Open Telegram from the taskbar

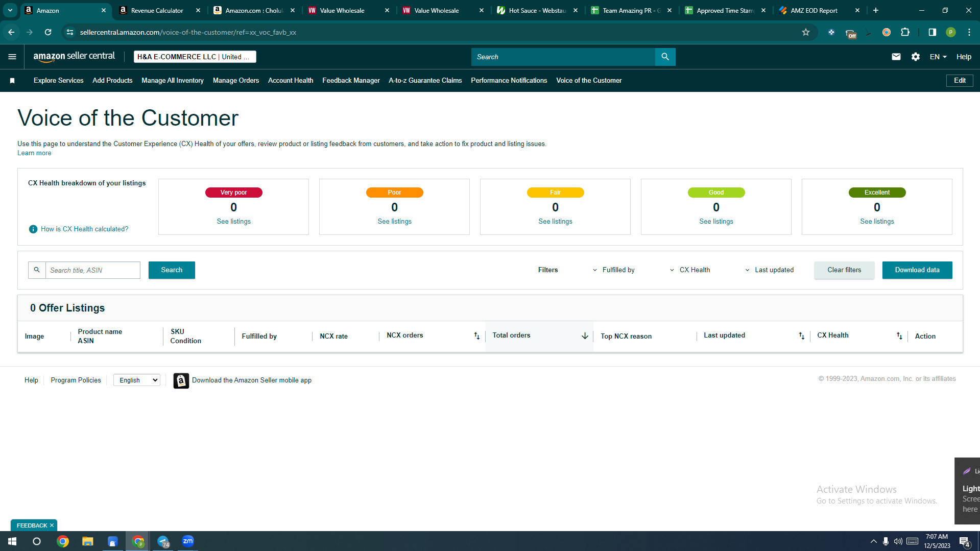coord(163,541)
